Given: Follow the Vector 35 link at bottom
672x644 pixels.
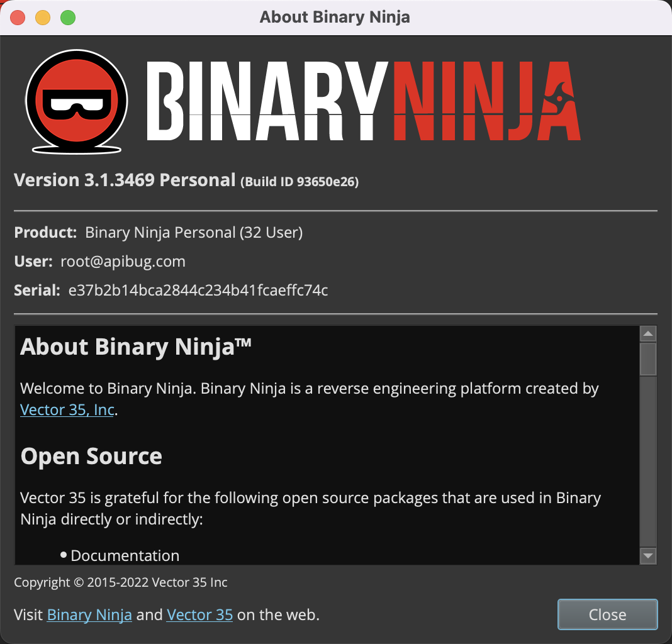Looking at the screenshot, I should [199, 614].
